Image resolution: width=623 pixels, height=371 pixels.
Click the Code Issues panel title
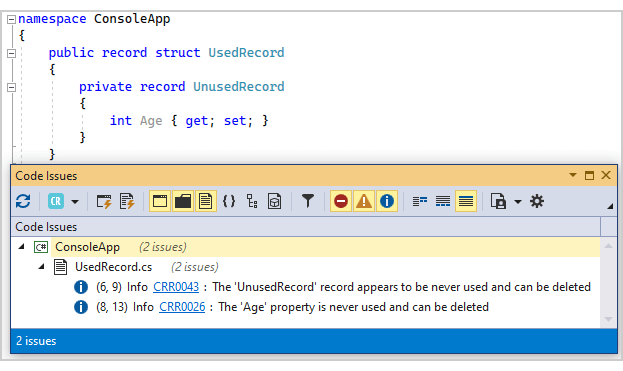46,176
